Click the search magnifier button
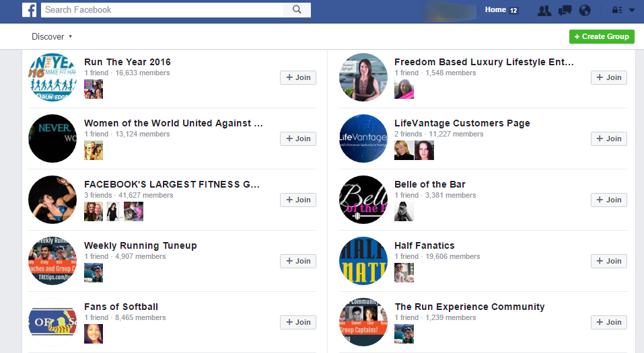 [x=297, y=10]
